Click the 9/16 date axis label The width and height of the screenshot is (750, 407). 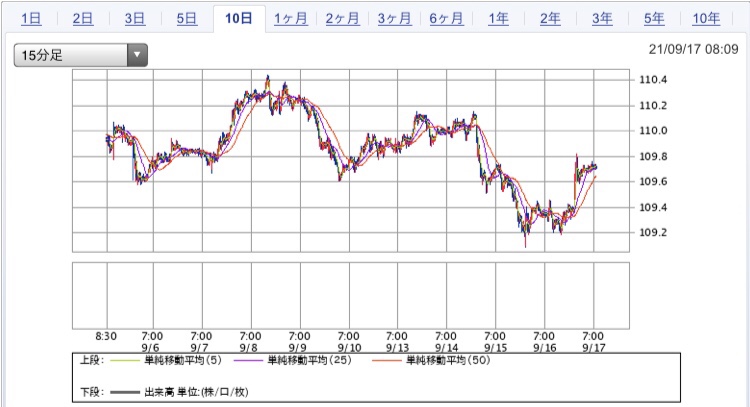coord(545,348)
